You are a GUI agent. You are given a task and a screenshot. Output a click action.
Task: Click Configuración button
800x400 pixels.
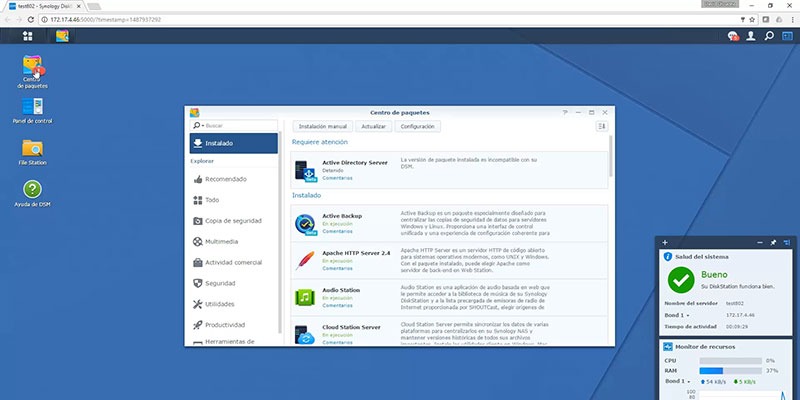coord(417,126)
